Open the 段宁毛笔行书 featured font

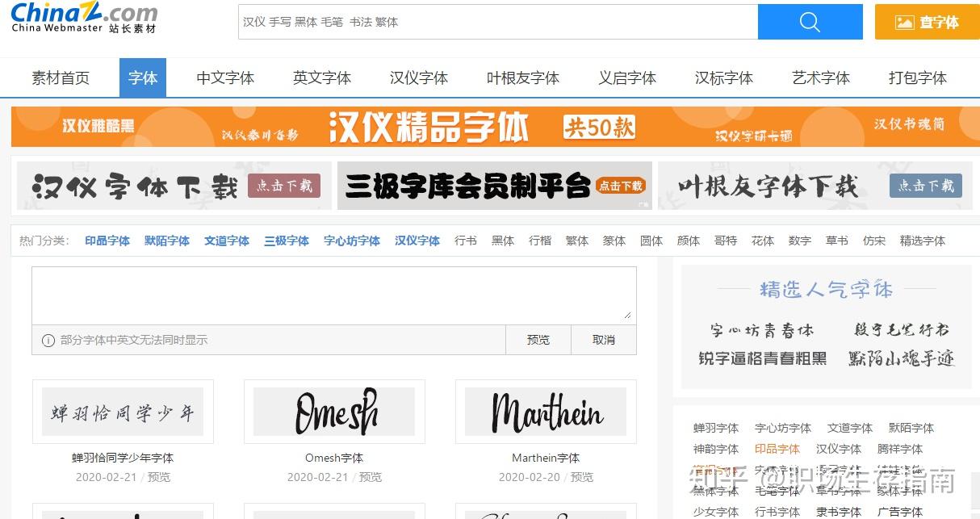[902, 329]
